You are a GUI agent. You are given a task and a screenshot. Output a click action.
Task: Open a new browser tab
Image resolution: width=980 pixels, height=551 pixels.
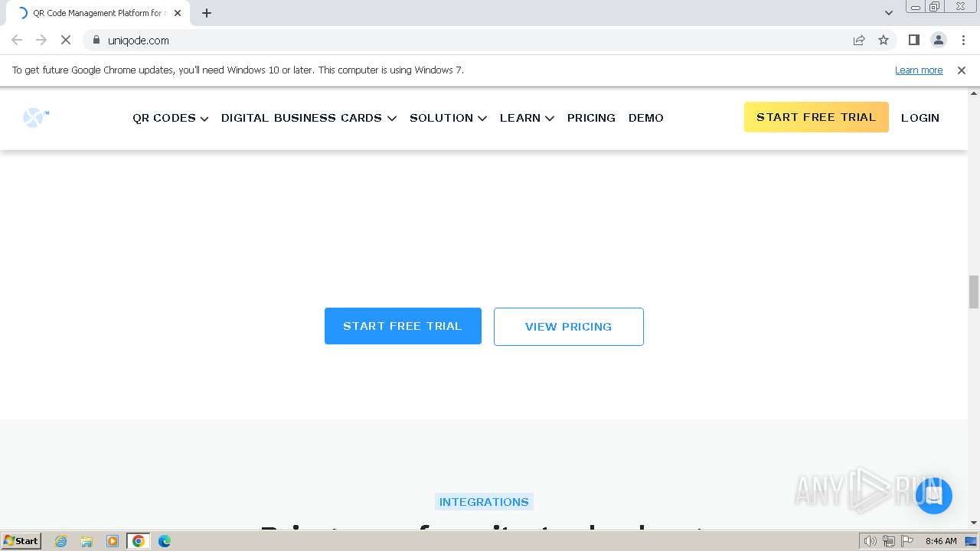point(207,13)
